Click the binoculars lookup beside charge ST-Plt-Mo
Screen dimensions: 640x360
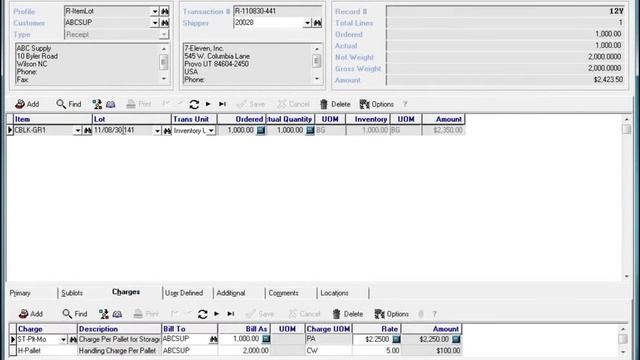click(73, 340)
